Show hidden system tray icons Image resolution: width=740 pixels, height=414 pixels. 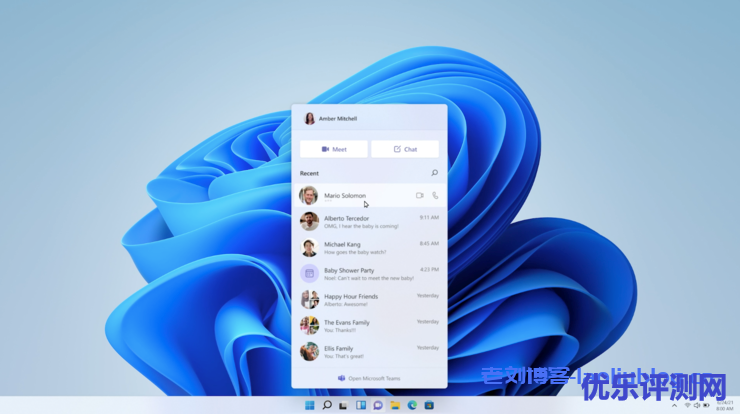675,406
